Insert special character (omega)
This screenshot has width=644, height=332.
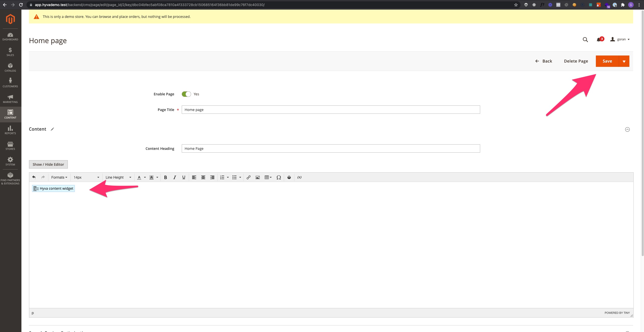pyautogui.click(x=279, y=177)
